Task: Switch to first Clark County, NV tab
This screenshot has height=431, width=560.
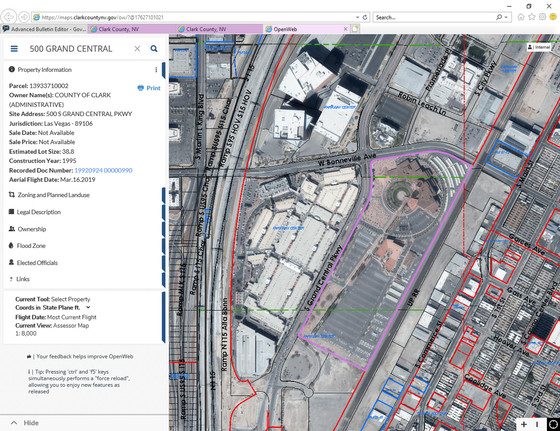Action: click(132, 29)
